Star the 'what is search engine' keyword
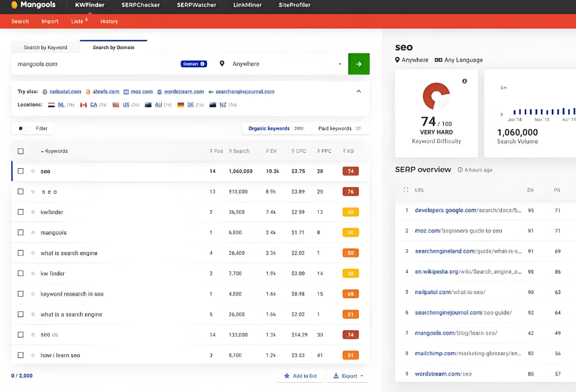 click(x=33, y=253)
